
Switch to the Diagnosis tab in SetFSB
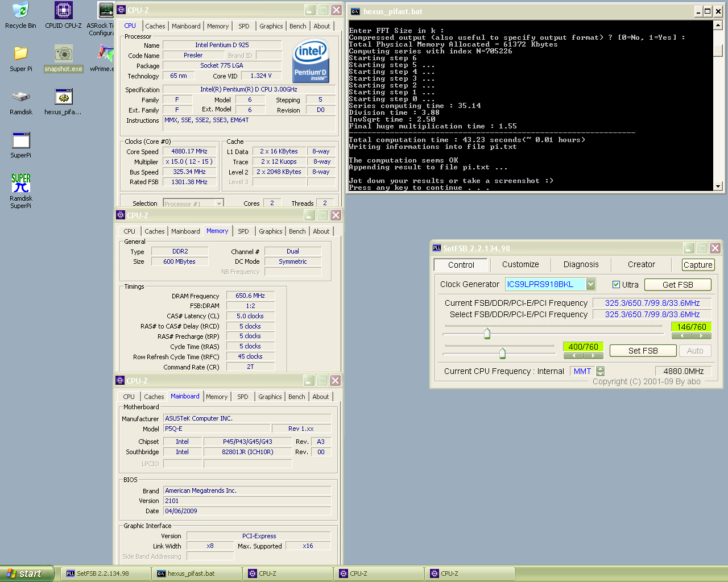coord(581,264)
